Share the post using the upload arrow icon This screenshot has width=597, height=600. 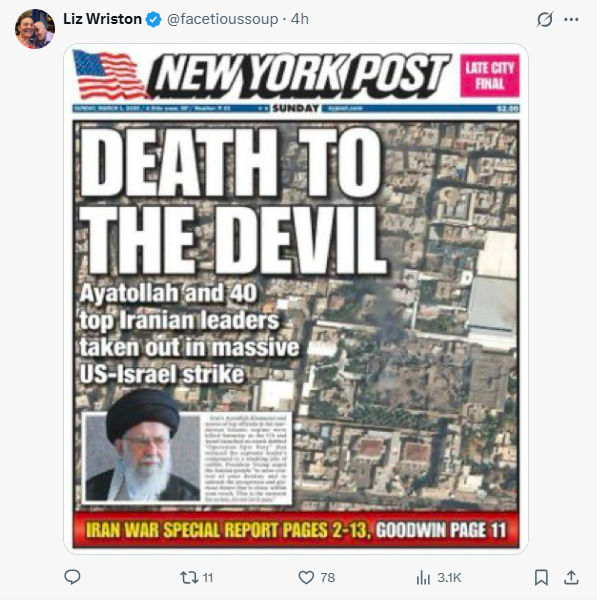click(571, 577)
